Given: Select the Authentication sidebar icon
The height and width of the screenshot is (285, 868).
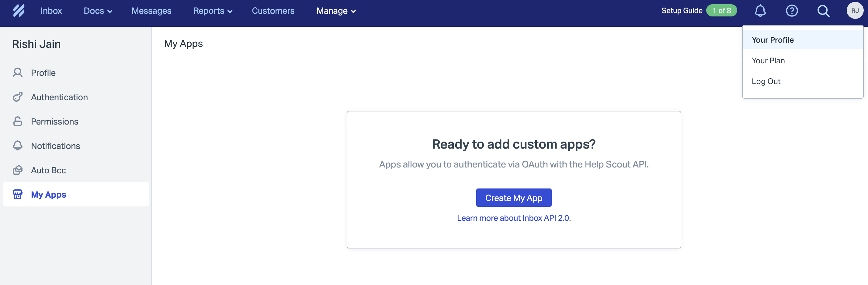Looking at the screenshot, I should click(x=18, y=97).
